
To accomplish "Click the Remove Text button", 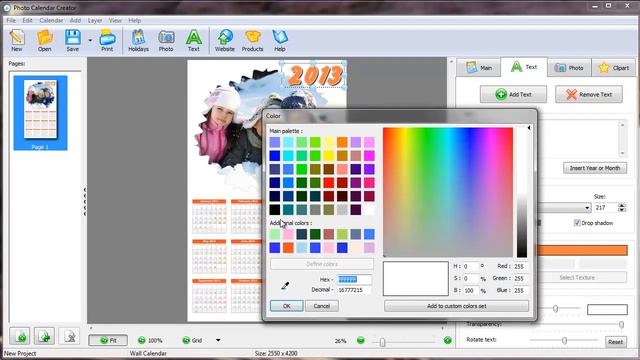I will [x=589, y=94].
